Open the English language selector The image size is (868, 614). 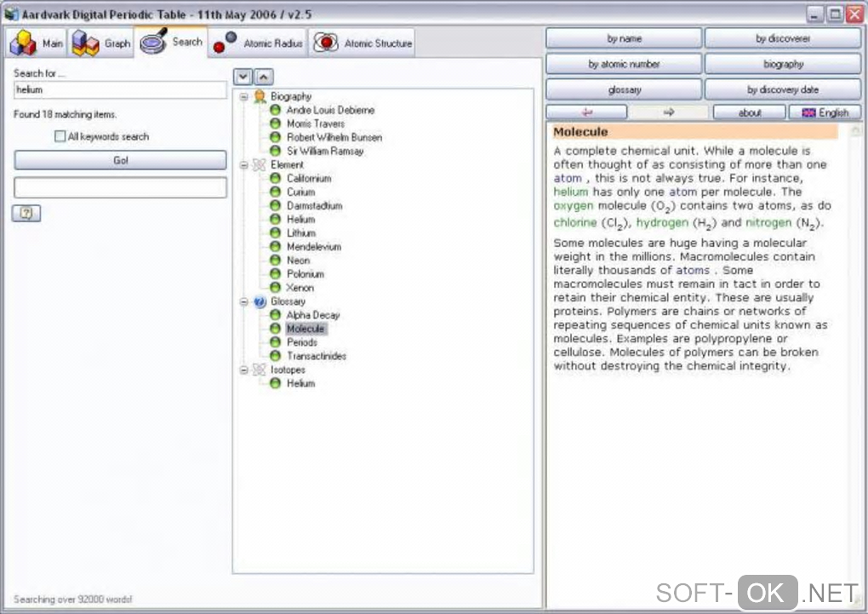[825, 112]
